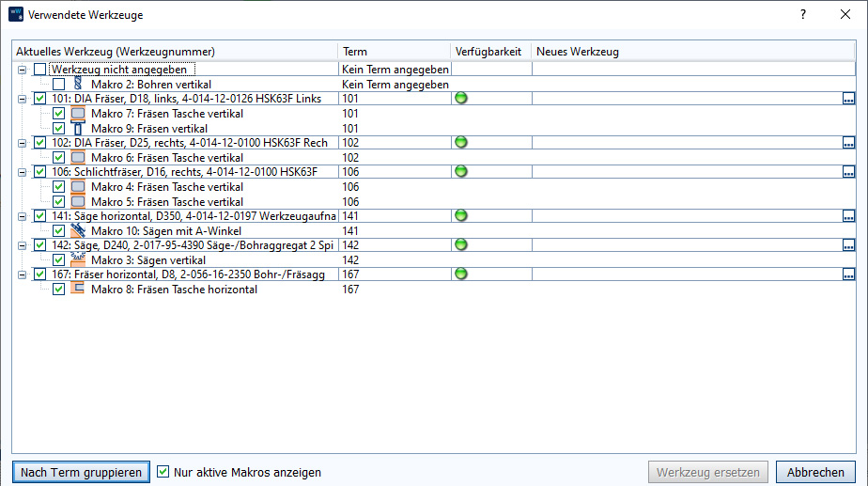Click 'Aktuelles Werkzeug (Werkzeugnummer)' column header
Viewport: 868px width, 486px height.
175,52
